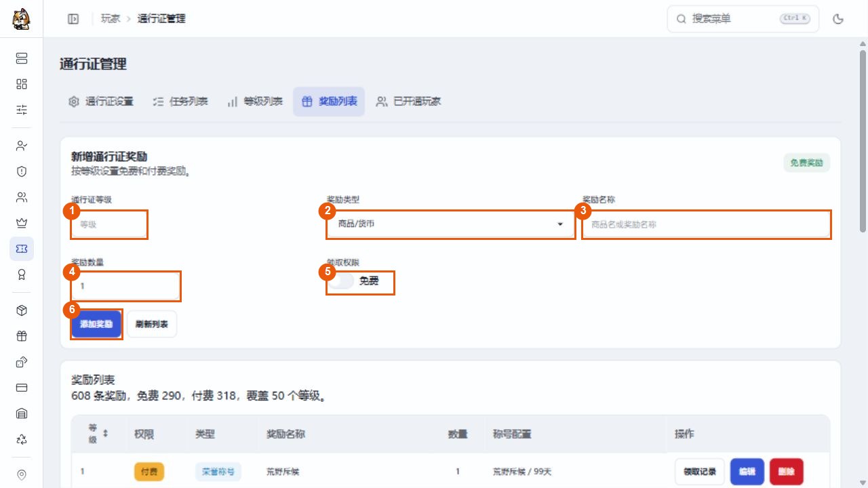
Task: Select the two-users group icon in sidebar
Action: pos(22,197)
